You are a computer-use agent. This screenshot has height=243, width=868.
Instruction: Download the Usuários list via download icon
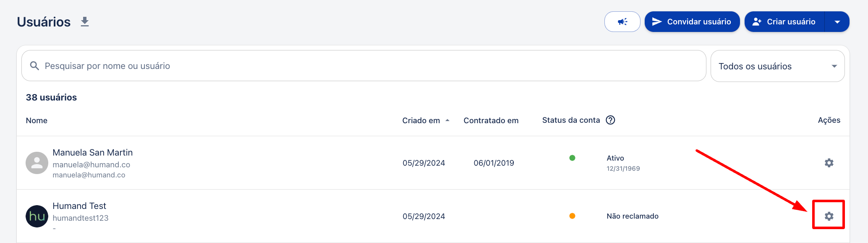85,21
